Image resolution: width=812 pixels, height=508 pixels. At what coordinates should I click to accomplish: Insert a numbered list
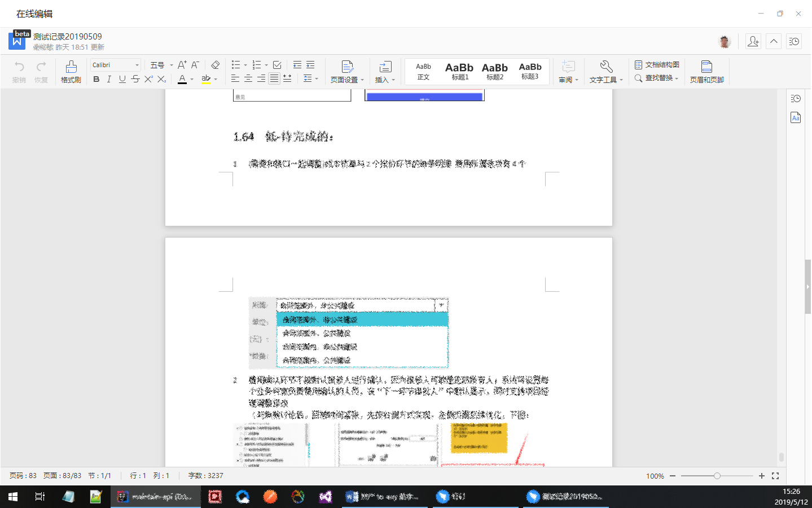257,65
